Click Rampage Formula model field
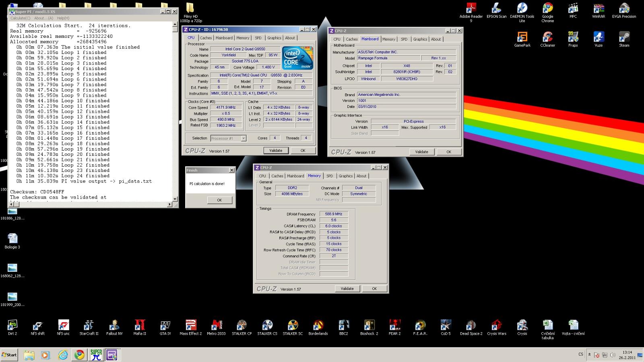The height and width of the screenshot is (362, 644). [388, 58]
